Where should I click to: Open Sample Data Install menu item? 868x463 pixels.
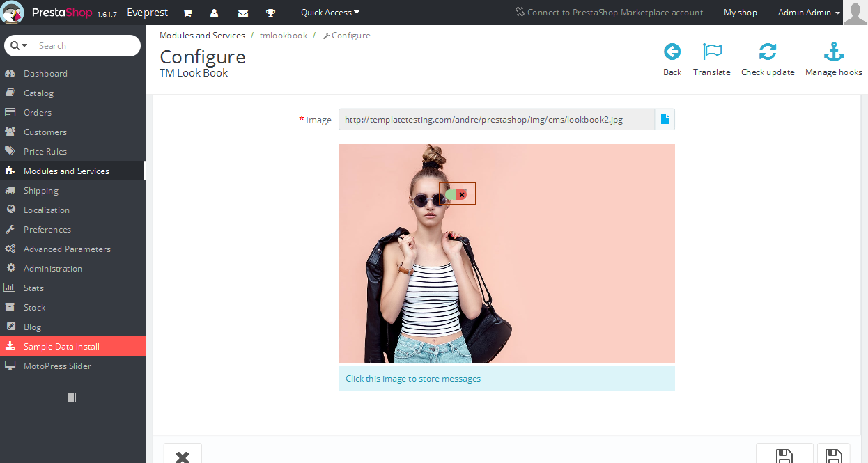point(72,346)
